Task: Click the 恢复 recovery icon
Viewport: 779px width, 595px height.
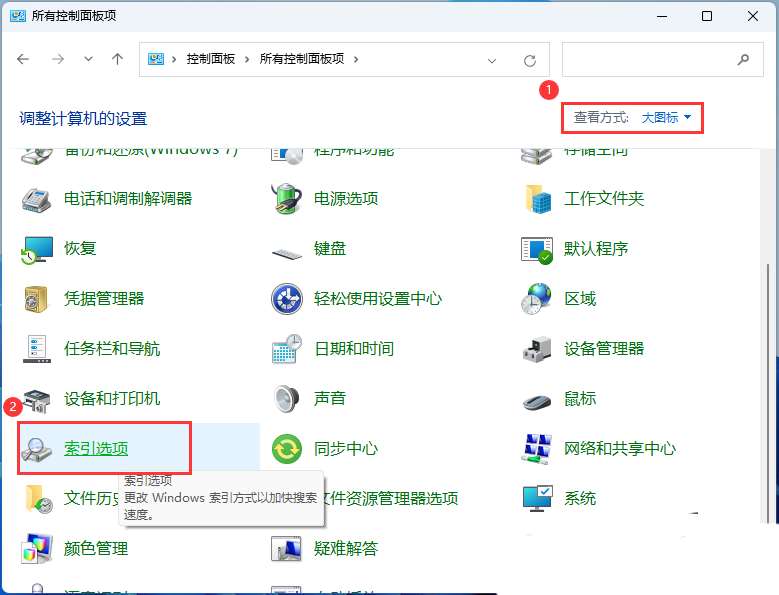Action: pos(36,249)
